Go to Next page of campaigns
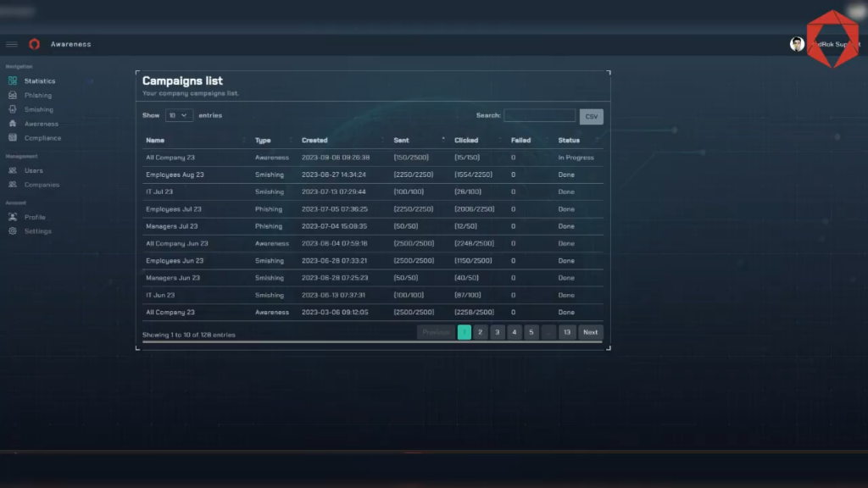This screenshot has height=488, width=868. tap(590, 332)
